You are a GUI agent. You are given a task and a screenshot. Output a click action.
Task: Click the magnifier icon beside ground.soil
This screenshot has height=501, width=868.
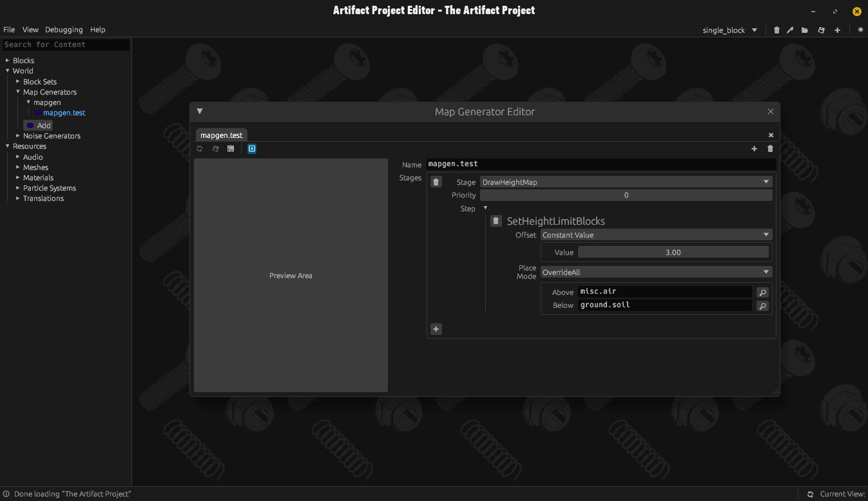pyautogui.click(x=762, y=306)
